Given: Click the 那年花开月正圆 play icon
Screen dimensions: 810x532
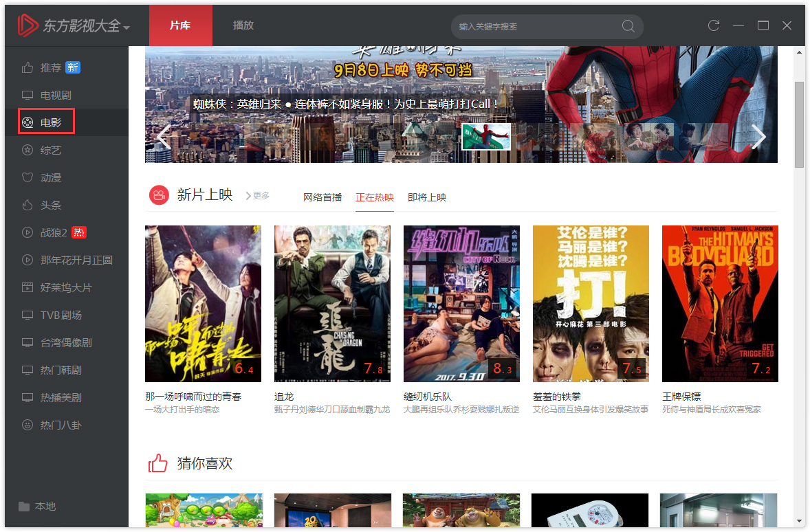Looking at the screenshot, I should tap(28, 260).
